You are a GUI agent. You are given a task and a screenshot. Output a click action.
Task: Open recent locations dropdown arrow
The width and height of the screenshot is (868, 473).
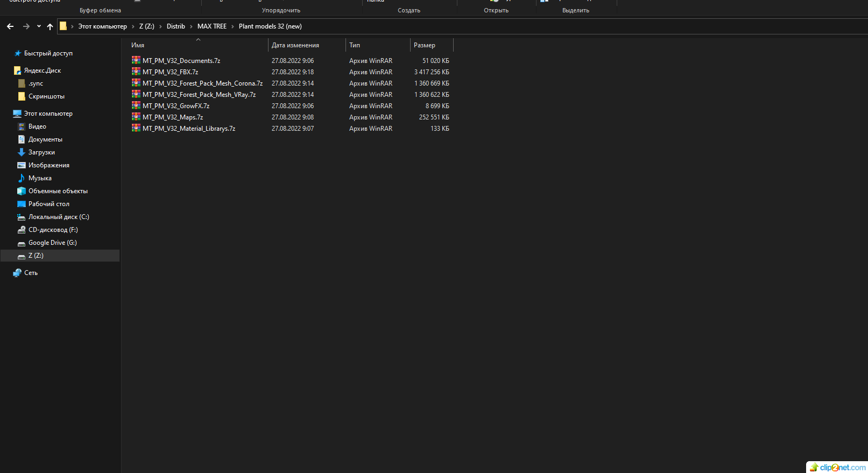click(x=39, y=26)
